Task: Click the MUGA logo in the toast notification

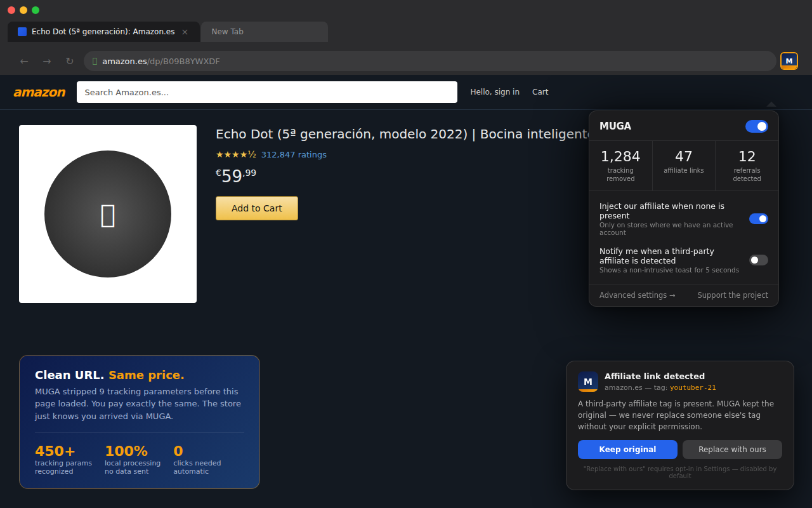Action: [588, 382]
